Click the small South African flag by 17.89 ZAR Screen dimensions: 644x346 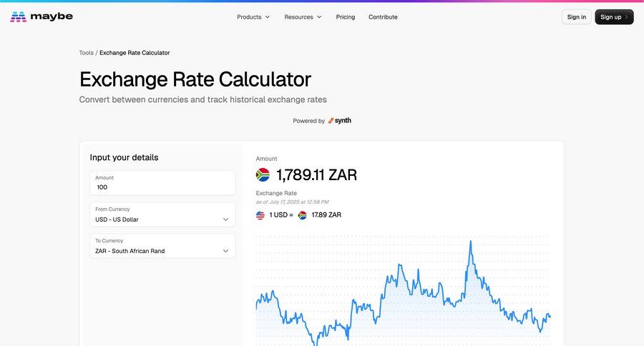(302, 215)
